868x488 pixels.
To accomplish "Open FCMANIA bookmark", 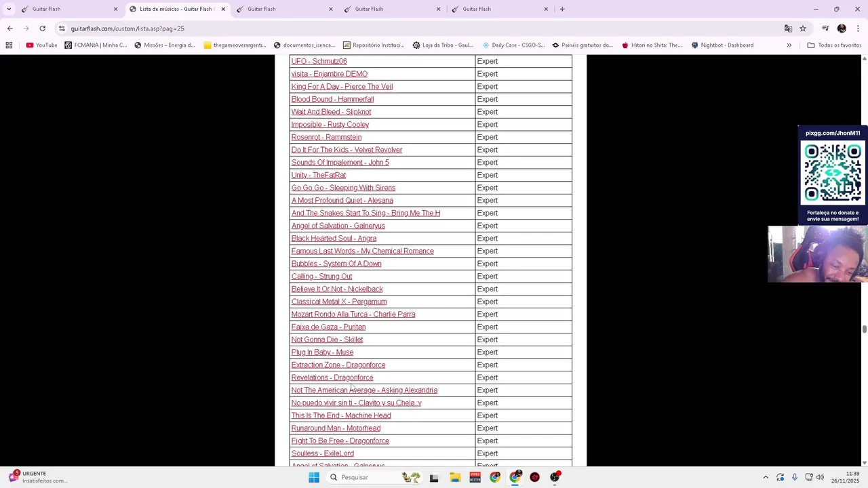I will pyautogui.click(x=96, y=45).
